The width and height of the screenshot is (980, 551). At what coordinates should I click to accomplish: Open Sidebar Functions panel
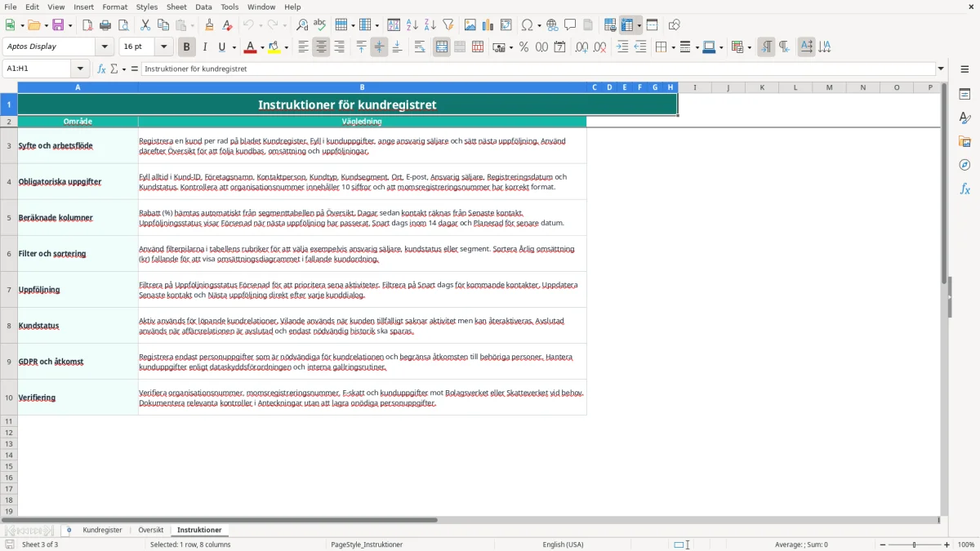(x=964, y=189)
